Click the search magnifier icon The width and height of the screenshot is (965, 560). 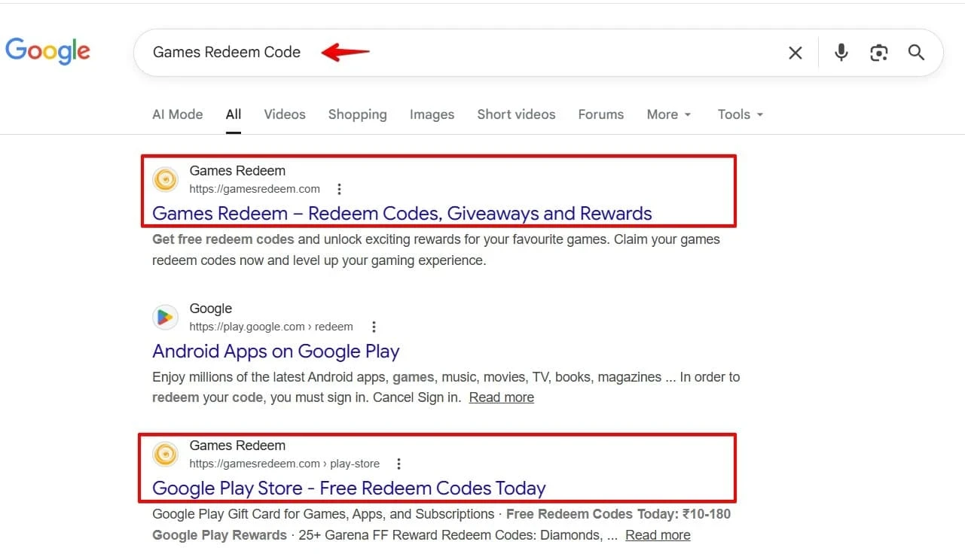[x=916, y=53]
